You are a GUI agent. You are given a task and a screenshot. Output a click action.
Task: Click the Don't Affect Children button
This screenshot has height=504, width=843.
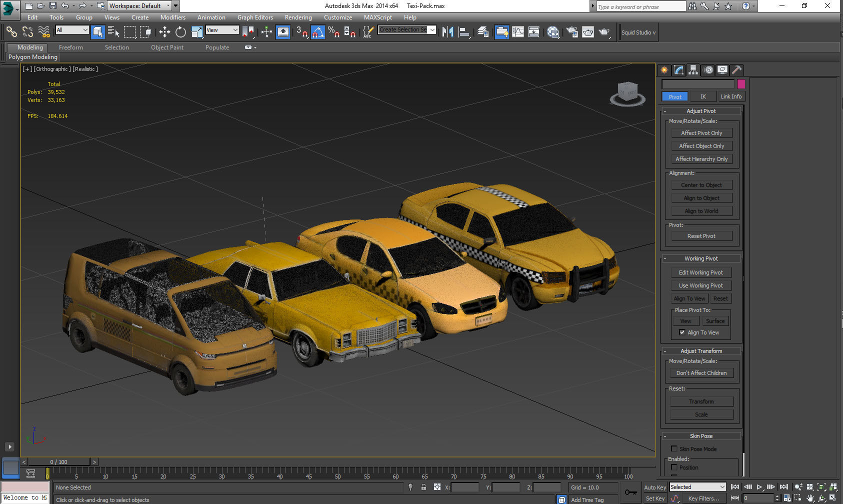[701, 373]
